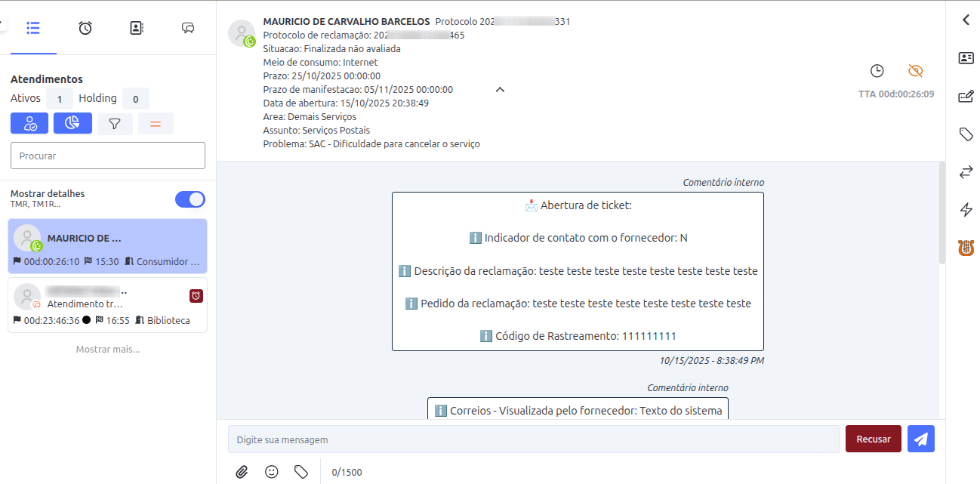Open the alarm/timer tab icon

[85, 27]
